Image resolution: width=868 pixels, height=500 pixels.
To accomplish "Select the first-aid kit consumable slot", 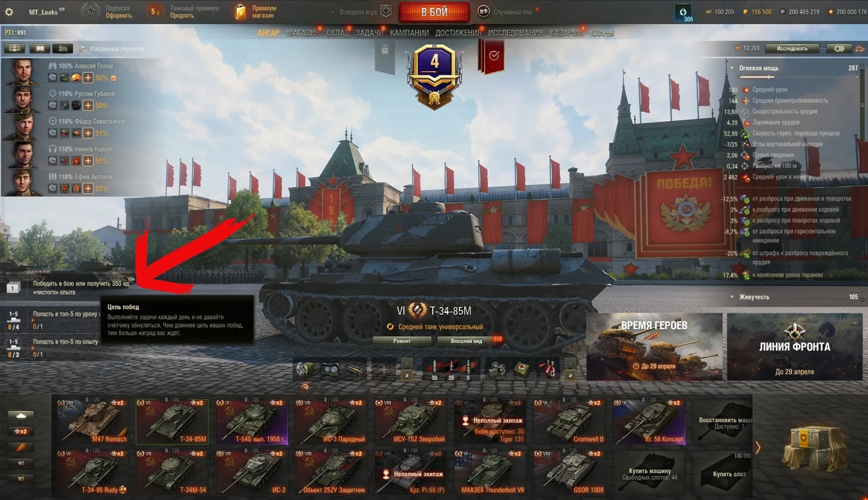I will pyautogui.click(x=522, y=369).
